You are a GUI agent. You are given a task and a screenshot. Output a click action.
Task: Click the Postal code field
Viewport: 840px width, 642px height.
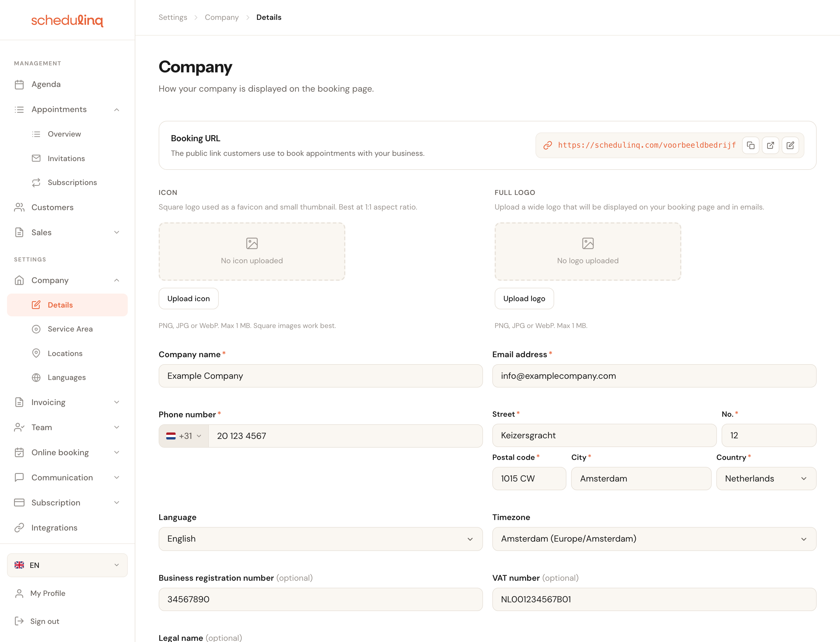[x=529, y=479]
